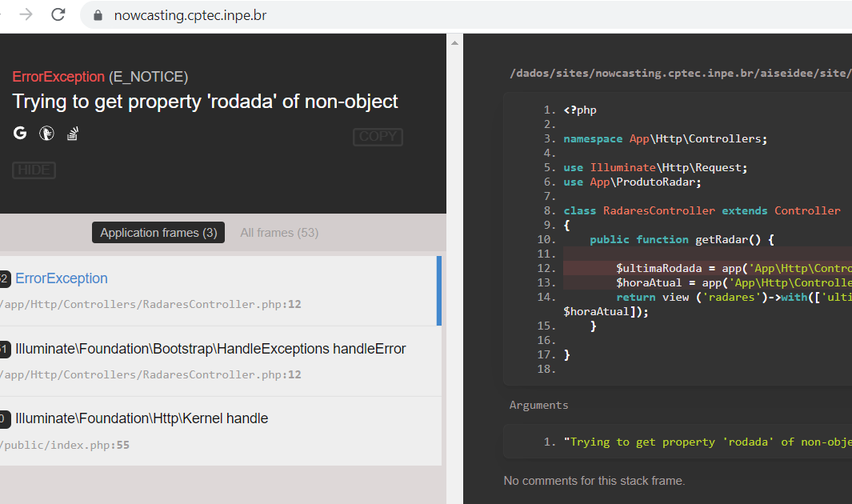Click the red ErrorException heading text
Screen dimensions: 852x504
[58, 77]
